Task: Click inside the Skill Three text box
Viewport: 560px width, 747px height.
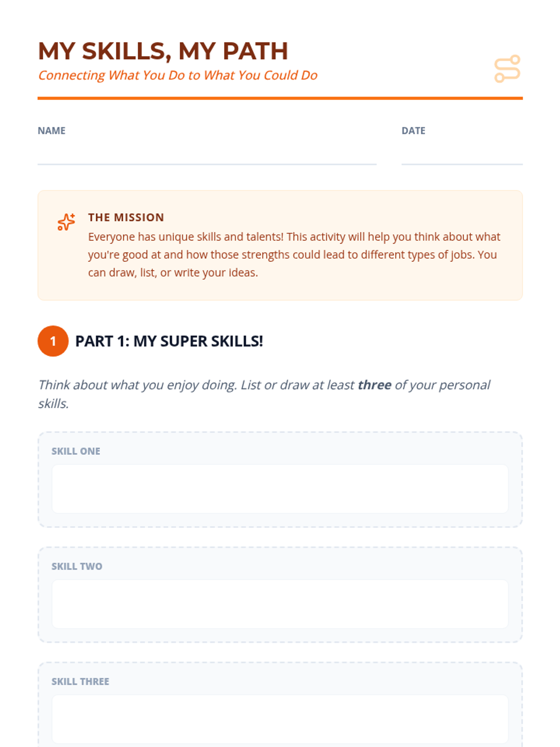Action: pos(280,719)
